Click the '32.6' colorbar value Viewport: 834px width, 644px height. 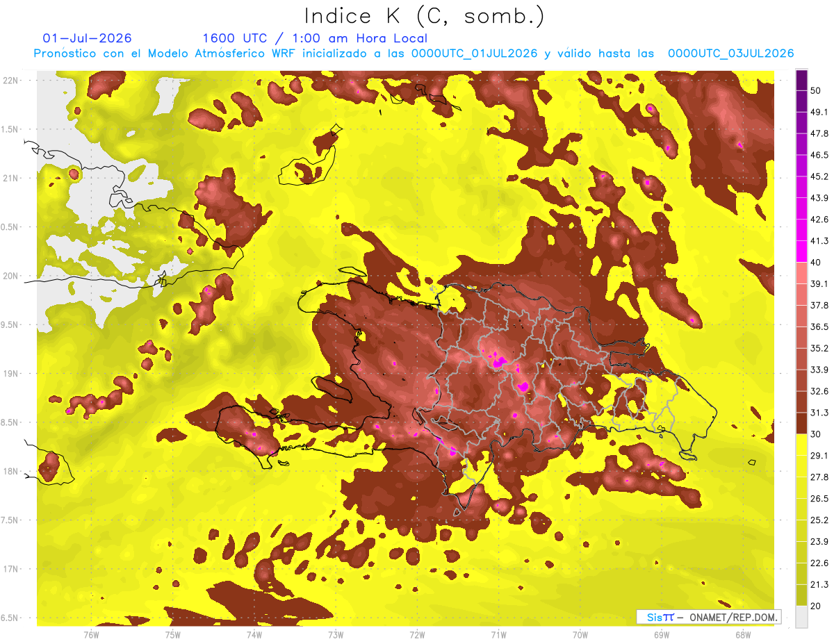tap(819, 392)
